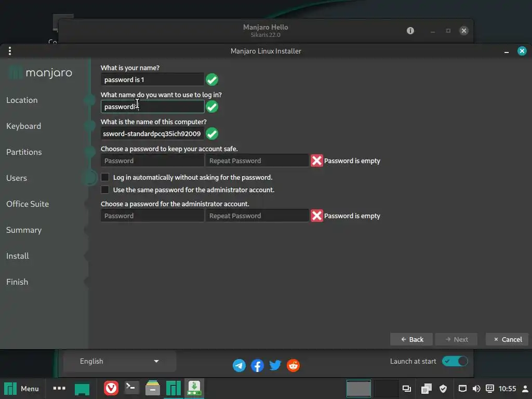The height and width of the screenshot is (399, 532).
Task: Select the second workspace in pager
Action: pyautogui.click(x=386, y=389)
